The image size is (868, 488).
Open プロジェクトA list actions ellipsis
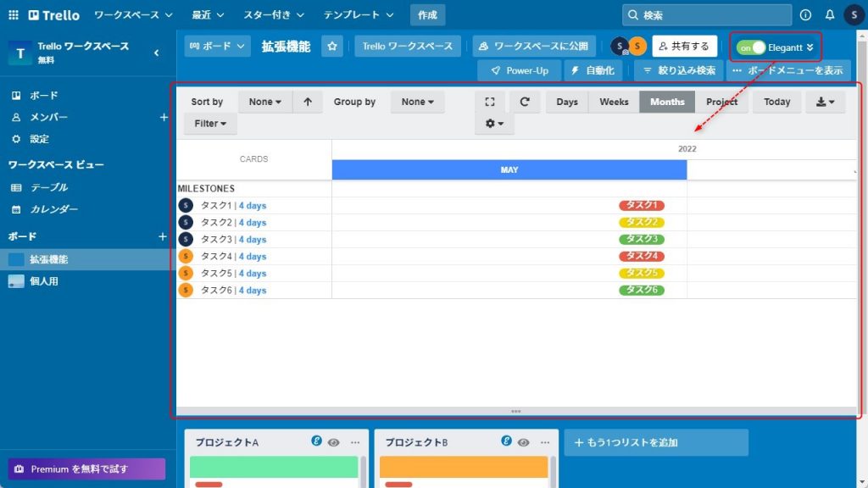pyautogui.click(x=355, y=442)
